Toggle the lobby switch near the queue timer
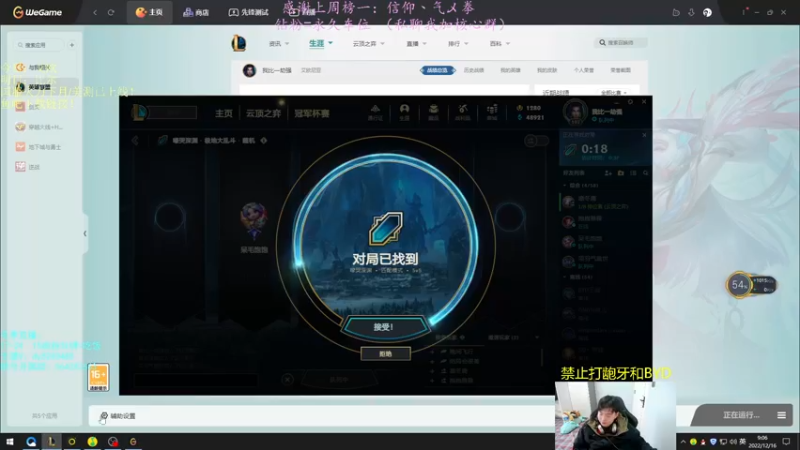800x450 pixels. coord(536,140)
